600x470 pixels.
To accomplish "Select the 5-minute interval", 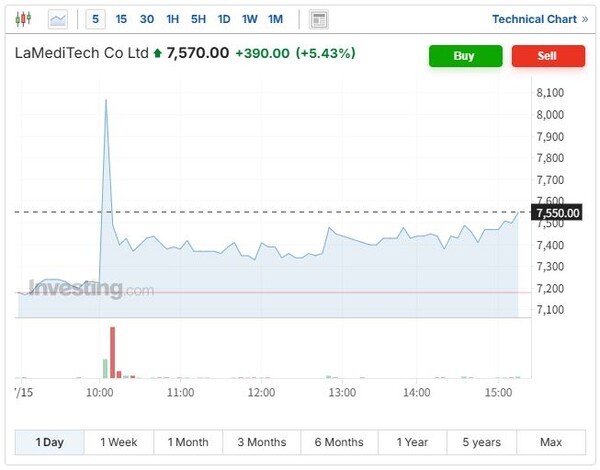I will (96, 19).
